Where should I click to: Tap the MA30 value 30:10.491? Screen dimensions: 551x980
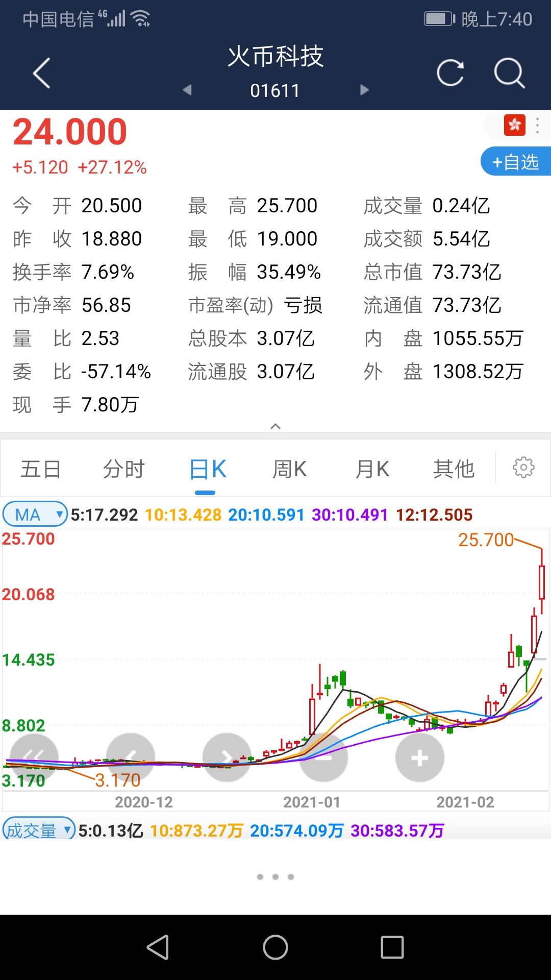(350, 514)
